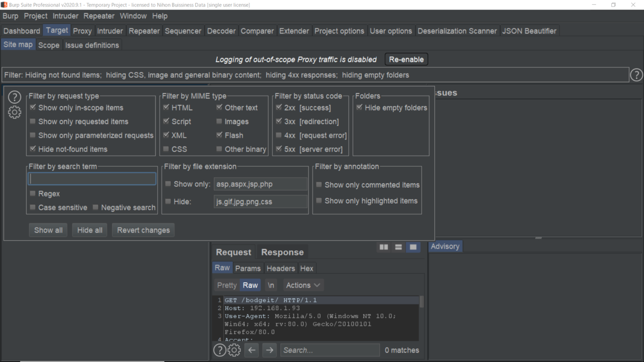Switch to the Proxy tab
644x362 pixels.
point(82,31)
